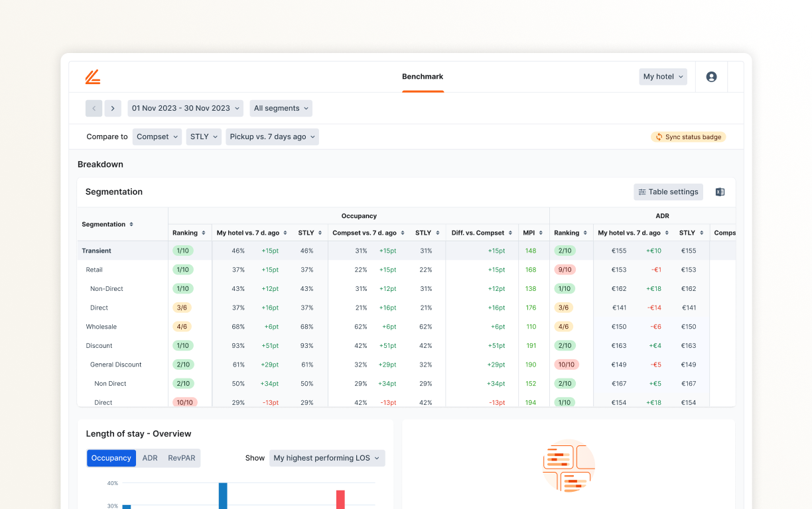Expand the date range picker

tap(185, 108)
